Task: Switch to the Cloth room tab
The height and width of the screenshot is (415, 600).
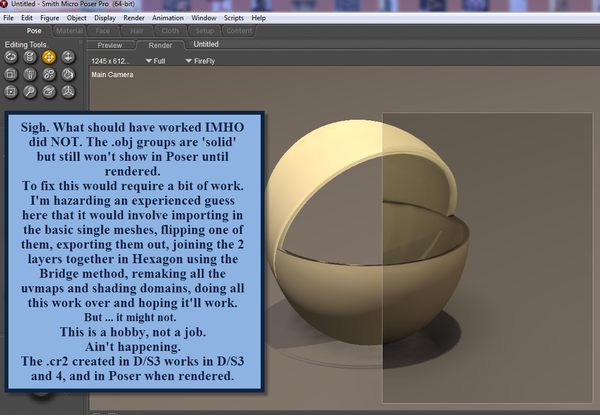Action: tap(170, 31)
